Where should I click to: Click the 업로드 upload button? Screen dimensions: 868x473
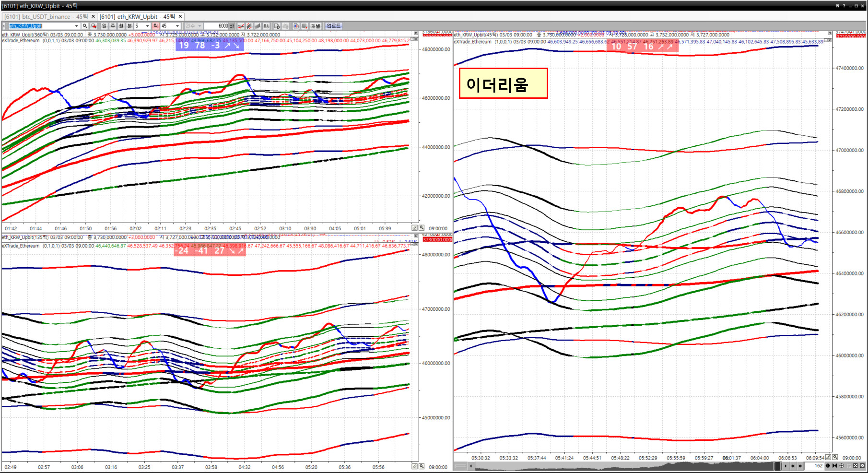(x=333, y=26)
